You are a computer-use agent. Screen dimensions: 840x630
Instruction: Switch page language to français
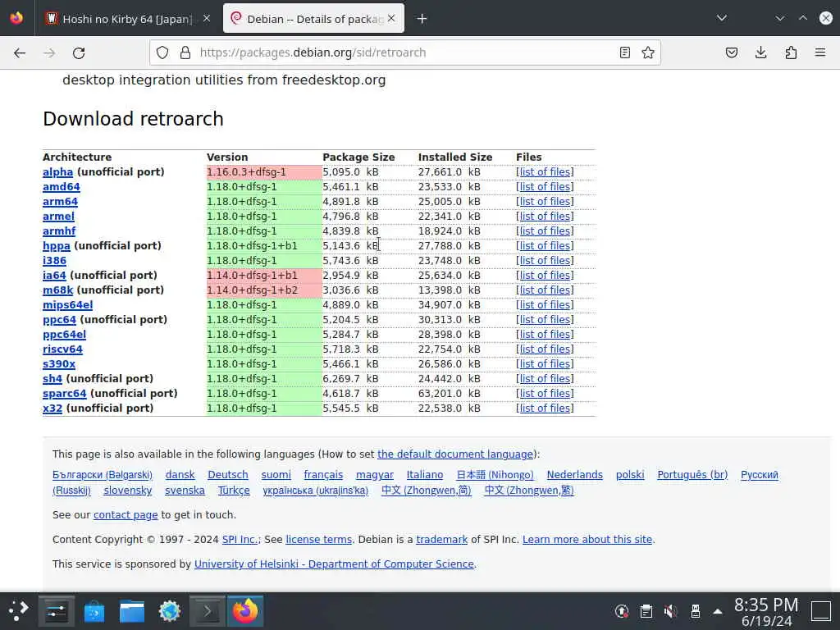point(323,475)
